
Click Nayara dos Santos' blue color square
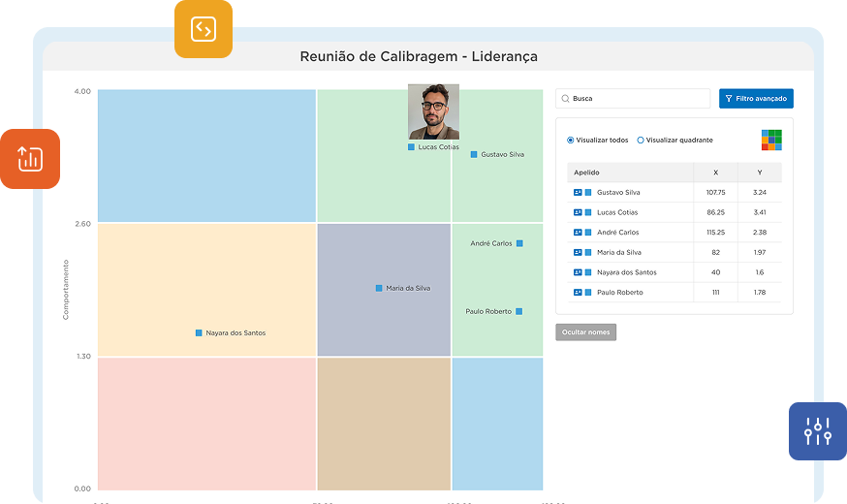click(588, 272)
